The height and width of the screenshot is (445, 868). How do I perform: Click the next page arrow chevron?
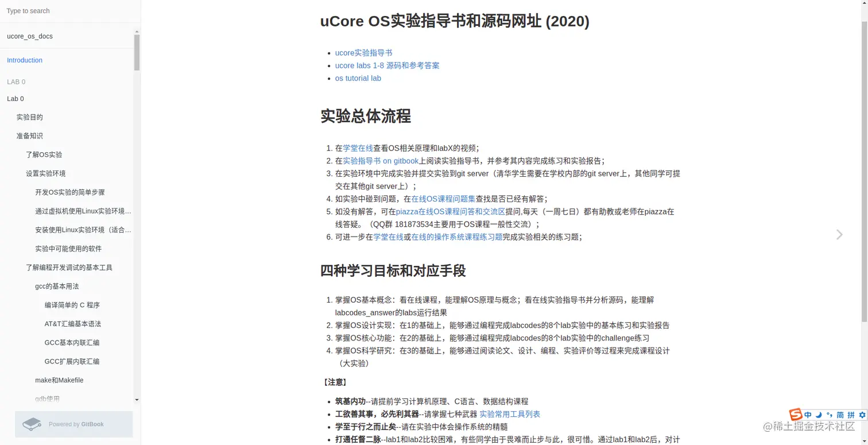click(x=839, y=234)
